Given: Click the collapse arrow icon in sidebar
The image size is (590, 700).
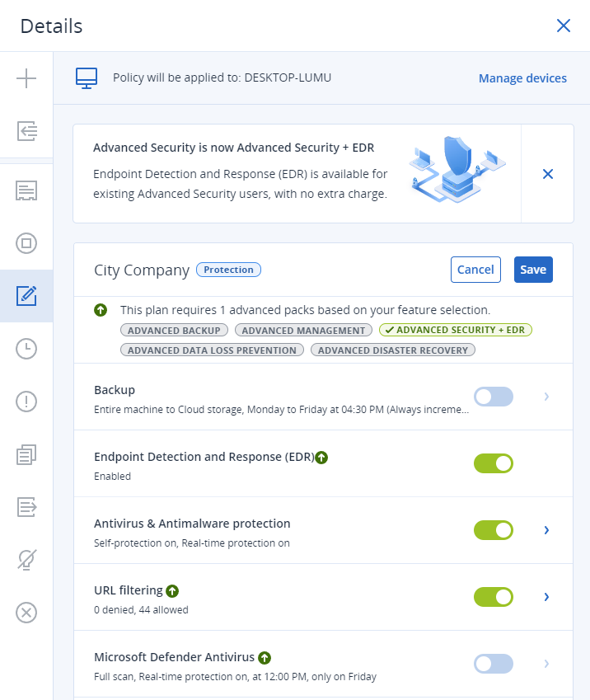Looking at the screenshot, I should pyautogui.click(x=26, y=130).
